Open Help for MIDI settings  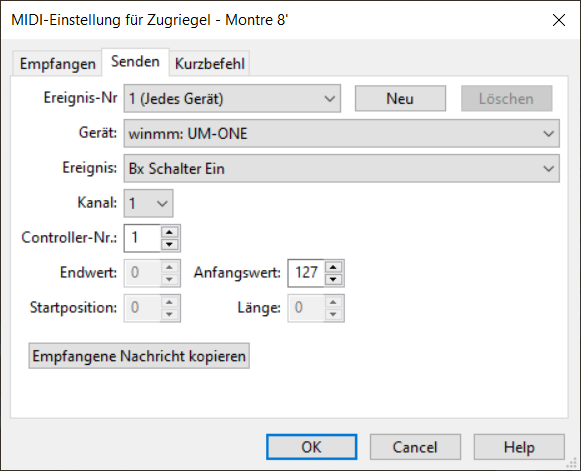(519, 447)
